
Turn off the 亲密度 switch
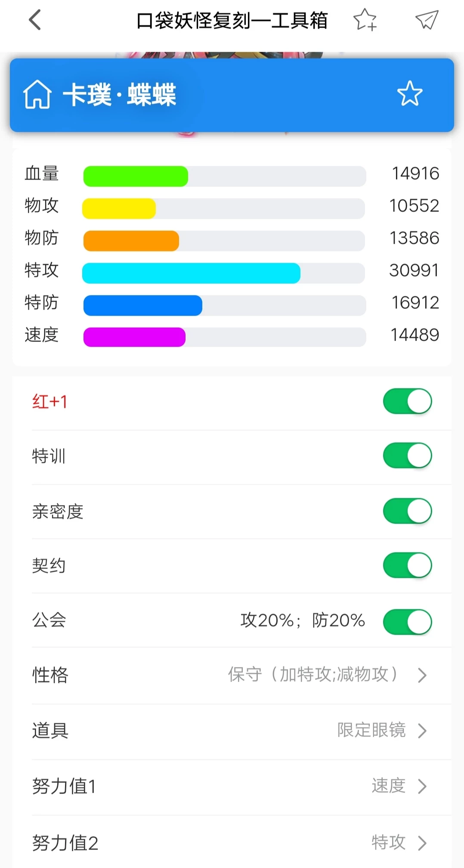(x=407, y=511)
